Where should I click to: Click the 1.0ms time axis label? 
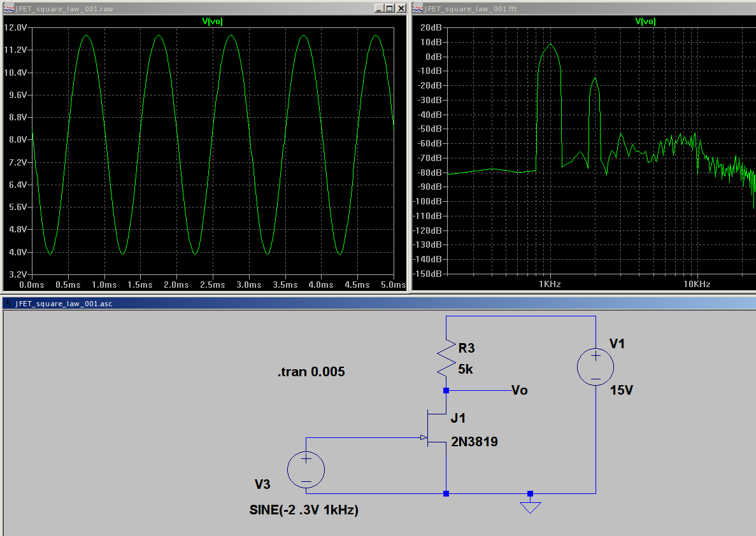click(x=104, y=285)
